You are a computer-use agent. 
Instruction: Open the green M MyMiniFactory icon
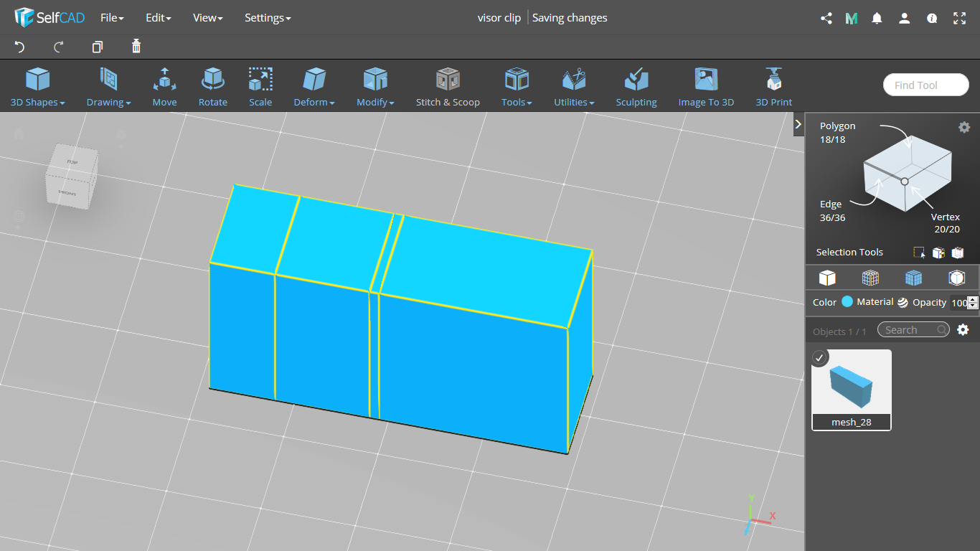pyautogui.click(x=852, y=19)
